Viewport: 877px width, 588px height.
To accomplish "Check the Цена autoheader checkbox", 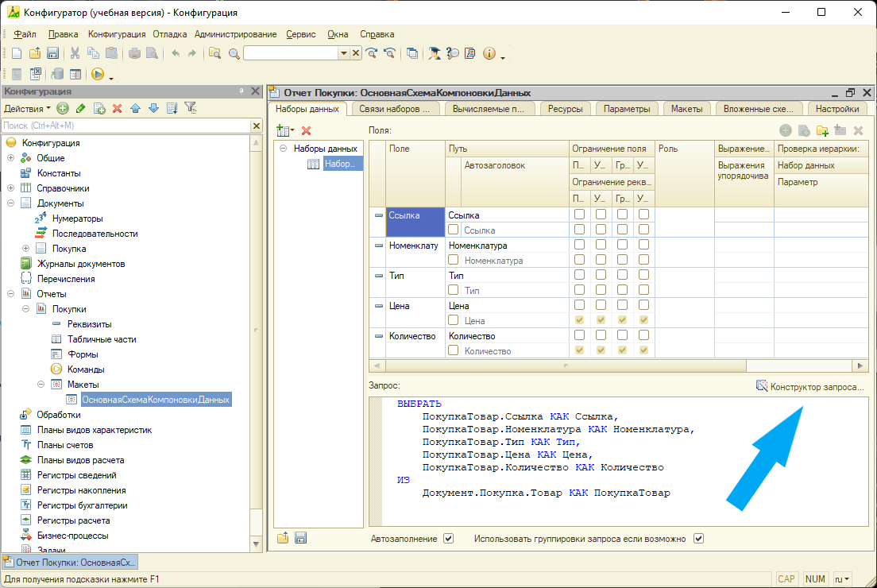I will point(453,320).
